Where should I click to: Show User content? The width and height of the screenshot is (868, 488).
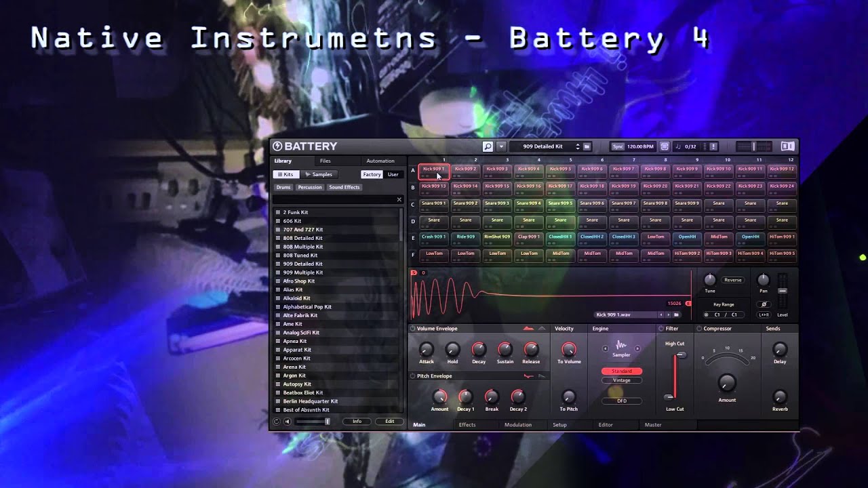tap(393, 174)
